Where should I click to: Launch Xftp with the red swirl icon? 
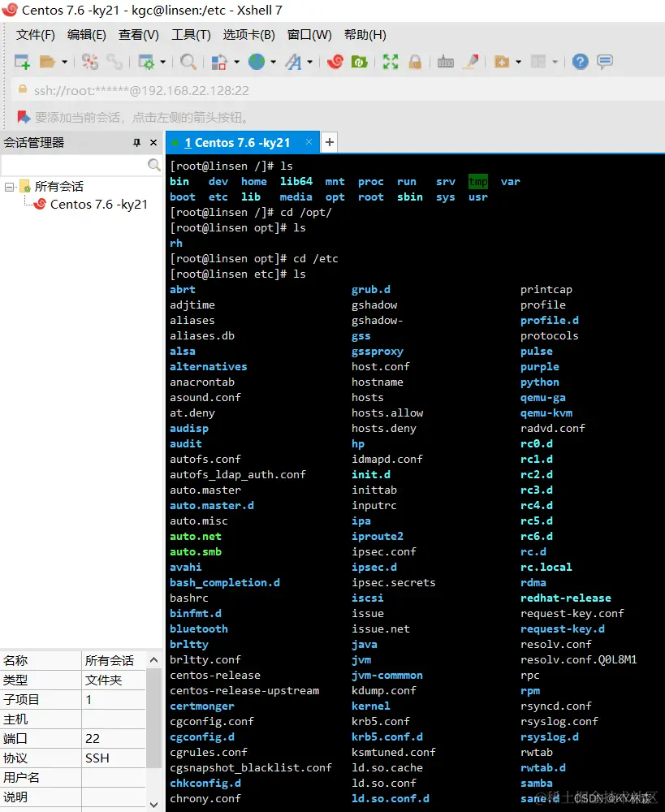click(335, 62)
